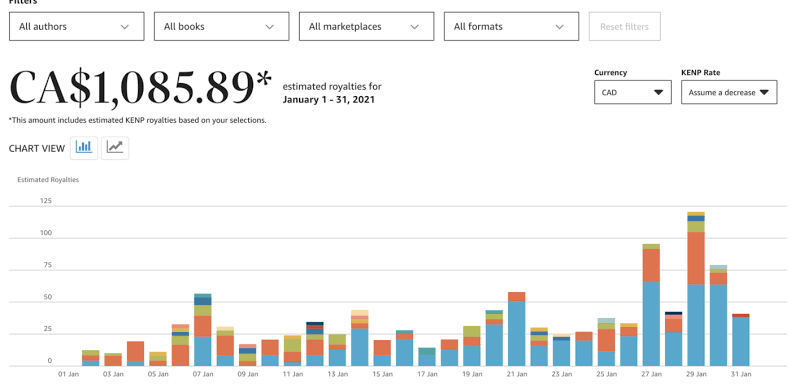The width and height of the screenshot is (791, 388).
Task: Click the tallest bar for 29 Jan
Action: pyautogui.click(x=696, y=289)
